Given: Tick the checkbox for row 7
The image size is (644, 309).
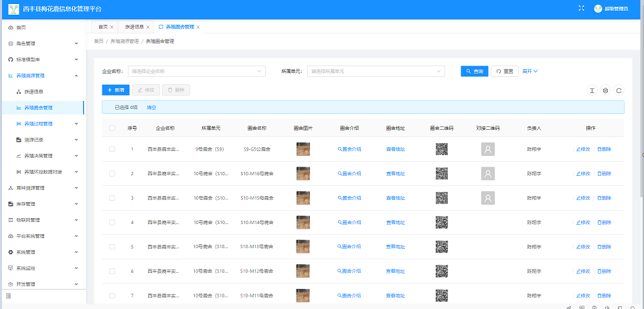Looking at the screenshot, I should (112, 296).
